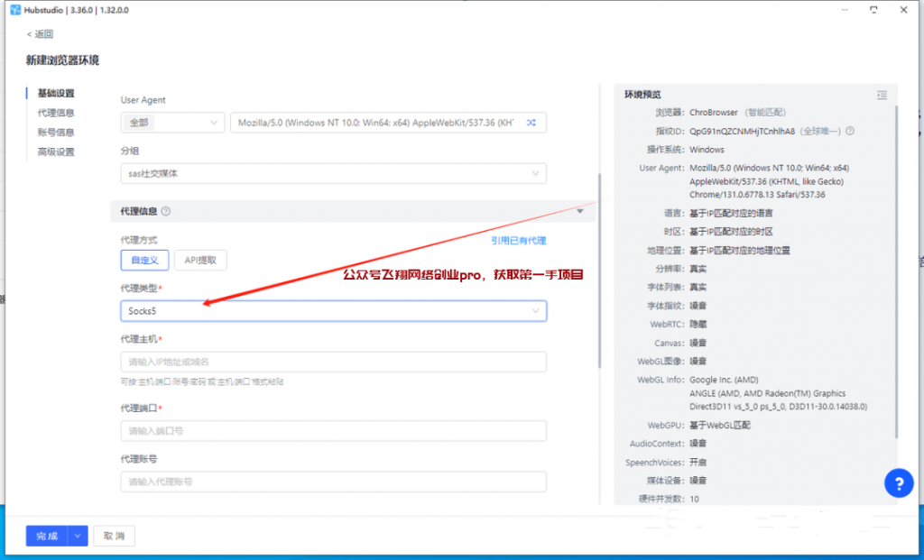Select the 自定义 proxy method
The image size is (924, 560).
[144, 260]
